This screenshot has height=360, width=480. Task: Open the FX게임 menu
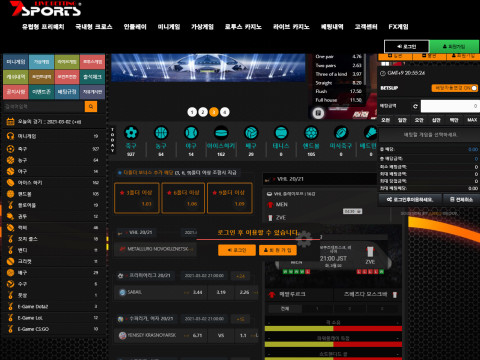[398, 27]
